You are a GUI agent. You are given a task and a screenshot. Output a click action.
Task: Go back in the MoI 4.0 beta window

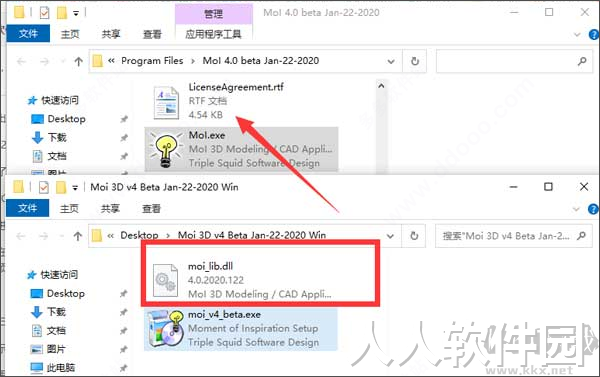coord(21,61)
